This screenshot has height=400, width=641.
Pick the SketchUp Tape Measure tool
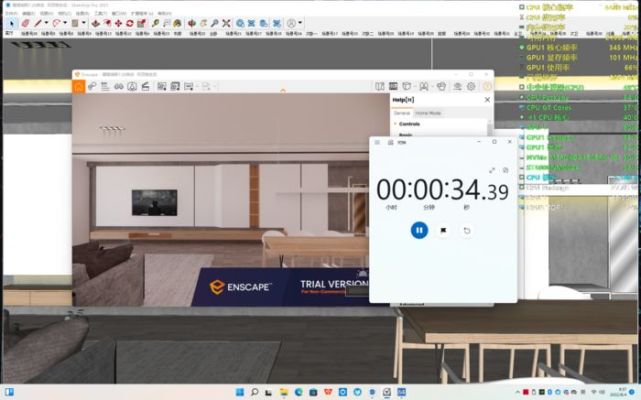[x=155, y=23]
